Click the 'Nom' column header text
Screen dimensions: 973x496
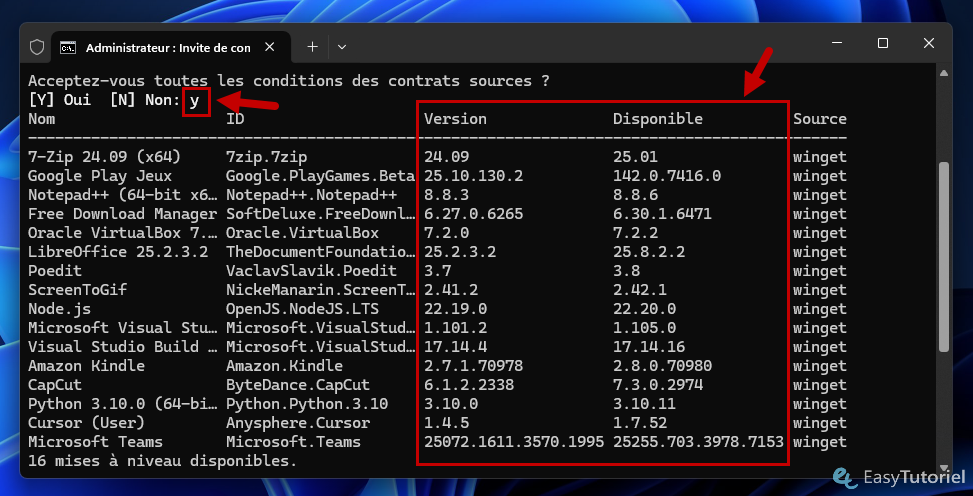[42, 119]
